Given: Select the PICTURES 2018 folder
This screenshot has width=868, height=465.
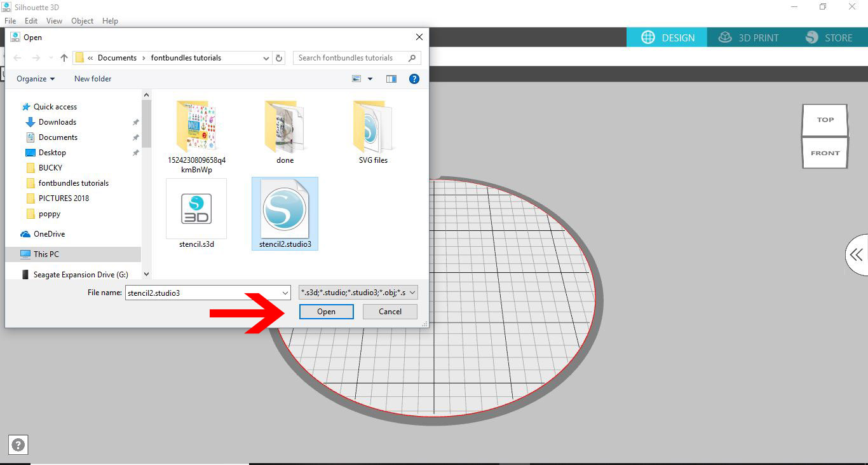Looking at the screenshot, I should point(64,198).
